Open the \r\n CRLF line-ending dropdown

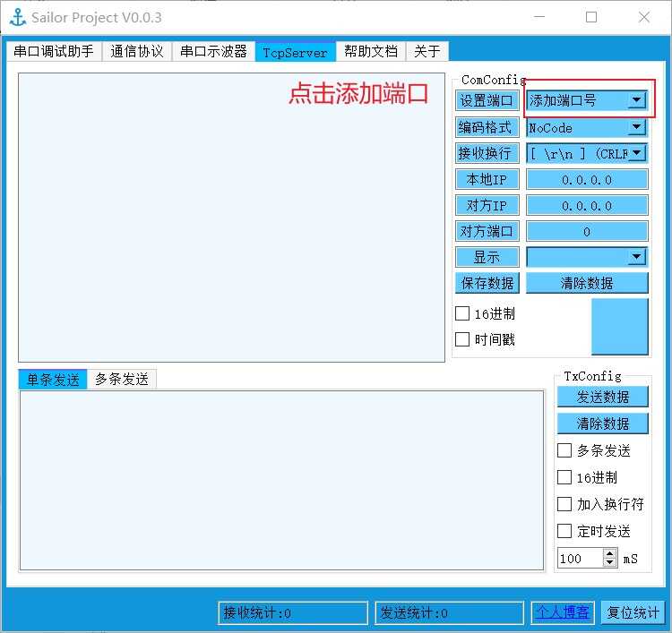(x=587, y=153)
